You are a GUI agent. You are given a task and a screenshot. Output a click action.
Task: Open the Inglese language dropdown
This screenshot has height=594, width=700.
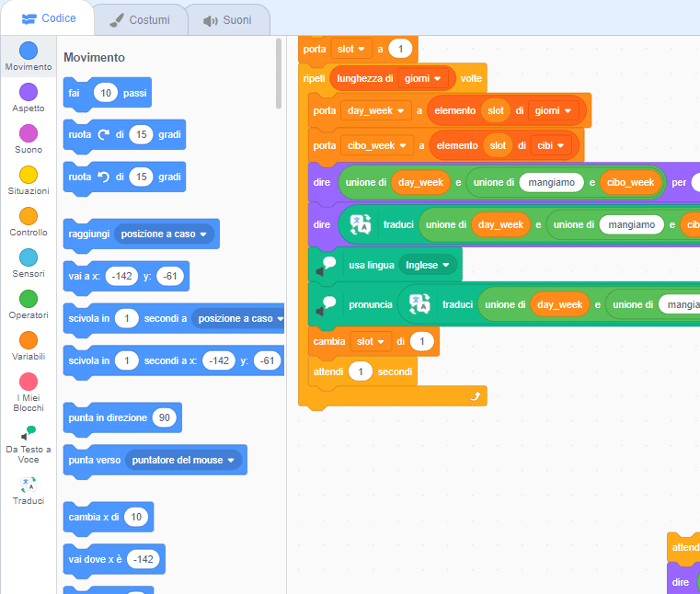pyautogui.click(x=429, y=265)
